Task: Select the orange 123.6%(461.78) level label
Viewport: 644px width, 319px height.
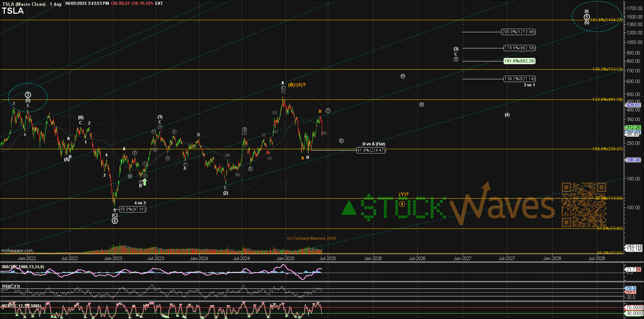Action: (x=607, y=99)
